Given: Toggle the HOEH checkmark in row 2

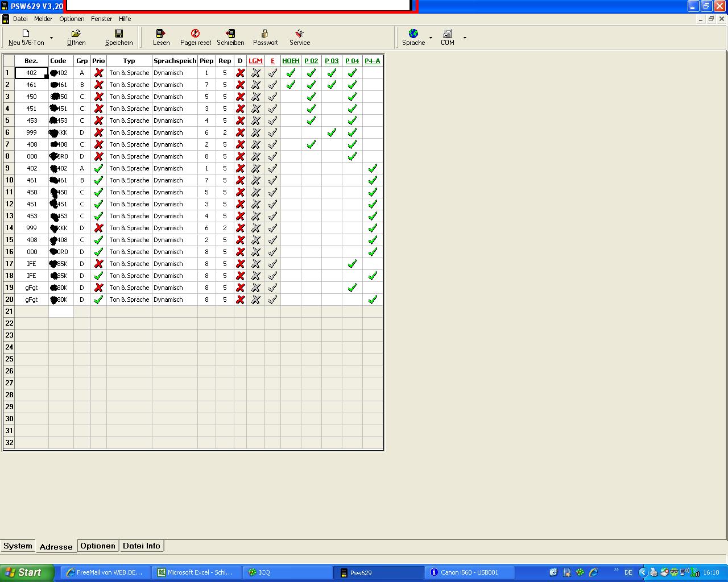Looking at the screenshot, I should [291, 85].
